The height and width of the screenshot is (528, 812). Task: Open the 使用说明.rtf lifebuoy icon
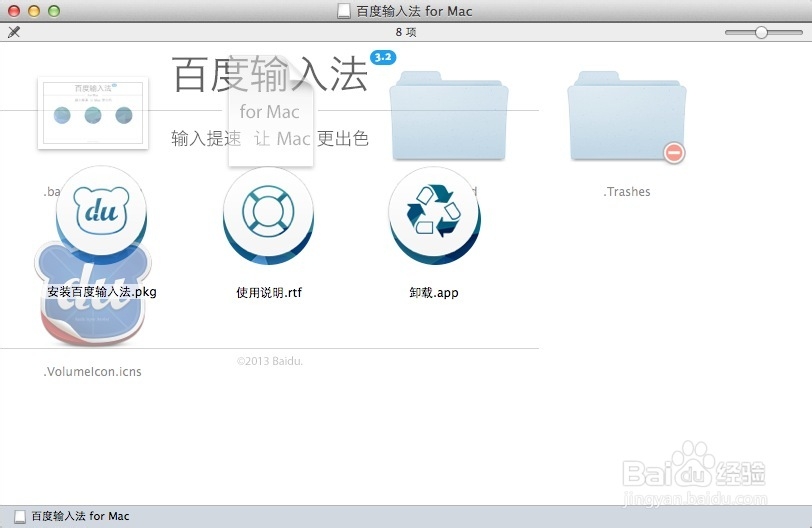tap(268, 215)
